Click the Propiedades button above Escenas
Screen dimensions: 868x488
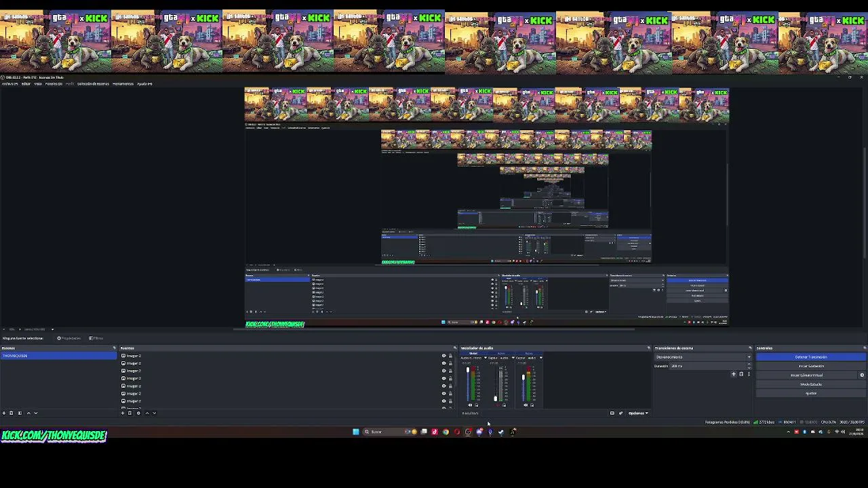[x=69, y=338]
